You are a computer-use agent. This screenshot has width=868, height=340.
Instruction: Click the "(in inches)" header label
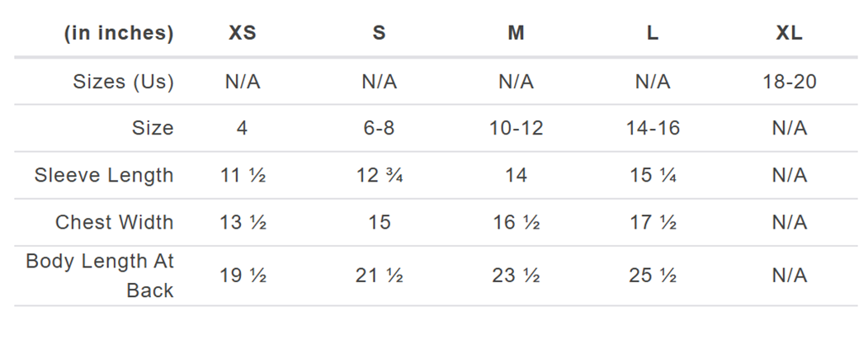[118, 34]
